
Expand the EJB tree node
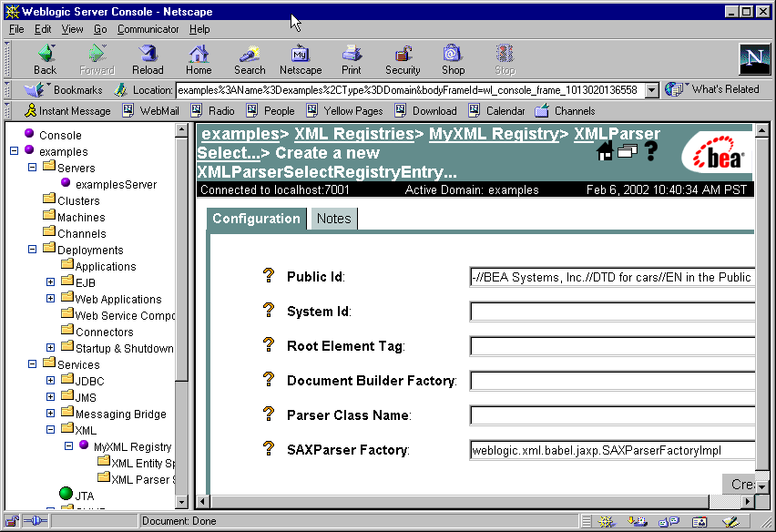(50, 282)
